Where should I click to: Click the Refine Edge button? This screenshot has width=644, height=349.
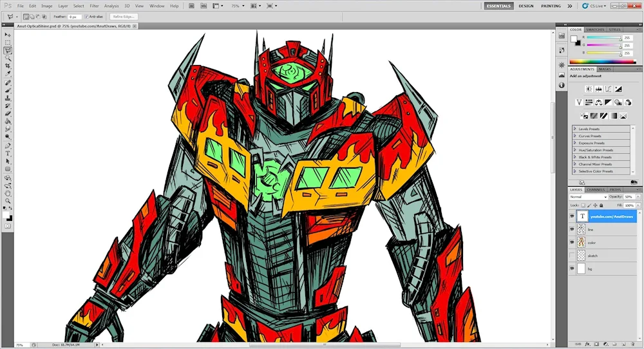tap(124, 17)
